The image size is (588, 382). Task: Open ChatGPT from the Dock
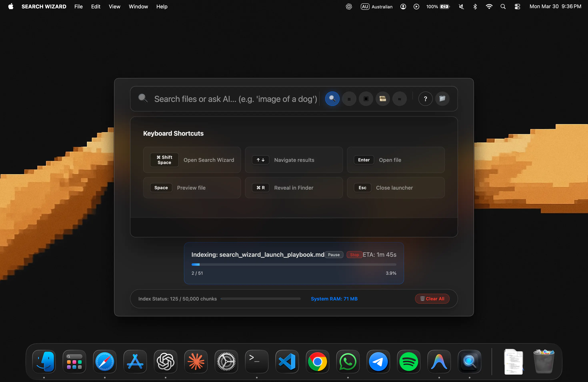[x=166, y=361]
